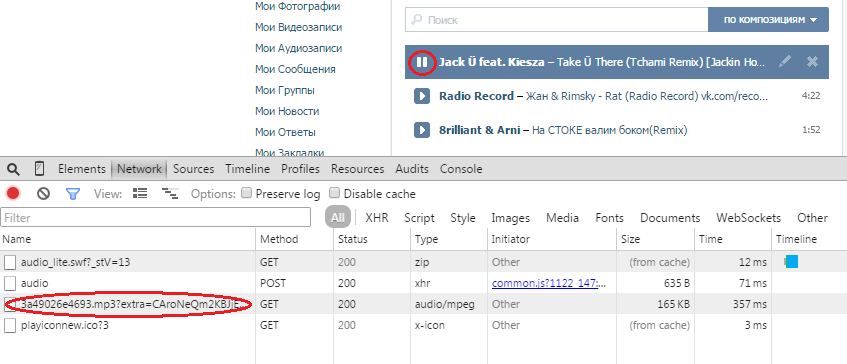
Task: Filter requests by Documents
Action: [670, 218]
